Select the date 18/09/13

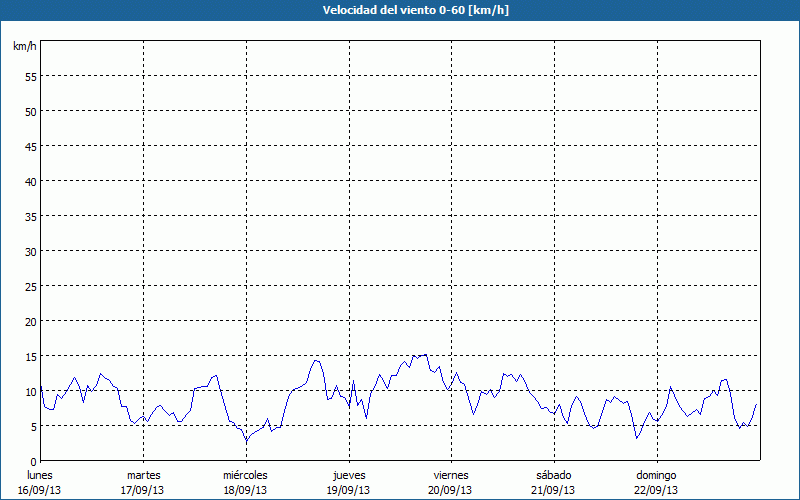(245, 490)
